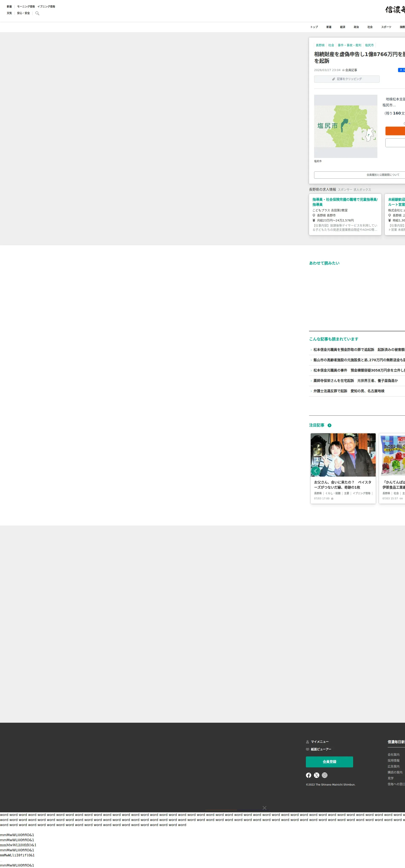Click the 社会 tag above article headline
Image resolution: width=405 pixels, height=868 pixels.
click(331, 45)
